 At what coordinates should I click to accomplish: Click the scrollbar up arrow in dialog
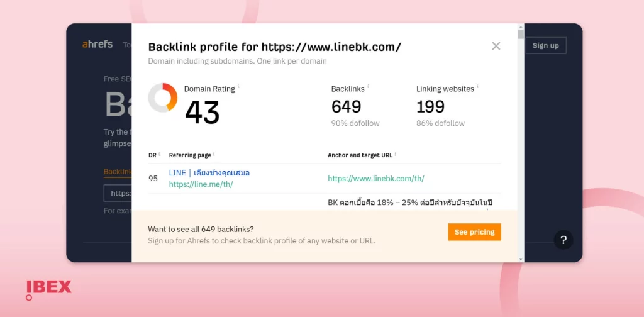(521, 26)
